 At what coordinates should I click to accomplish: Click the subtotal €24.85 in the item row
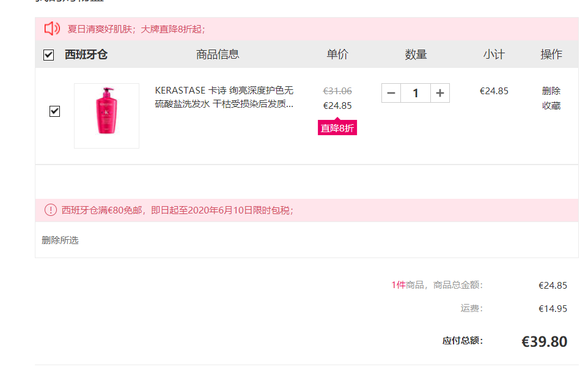[494, 91]
